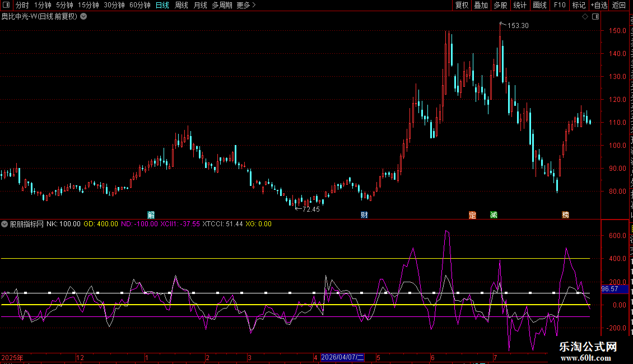Toggle the left panel icon at top-left
633x364 pixels.
click(x=6, y=5)
